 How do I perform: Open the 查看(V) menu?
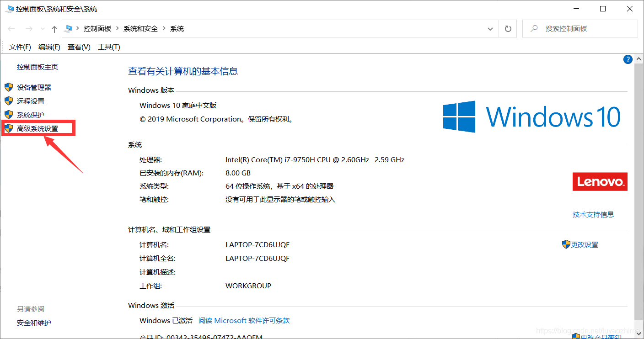[79, 47]
